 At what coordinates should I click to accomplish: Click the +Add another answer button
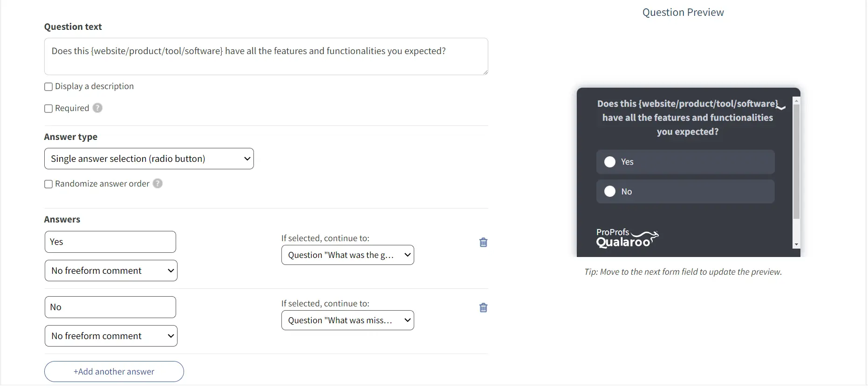[x=114, y=372]
